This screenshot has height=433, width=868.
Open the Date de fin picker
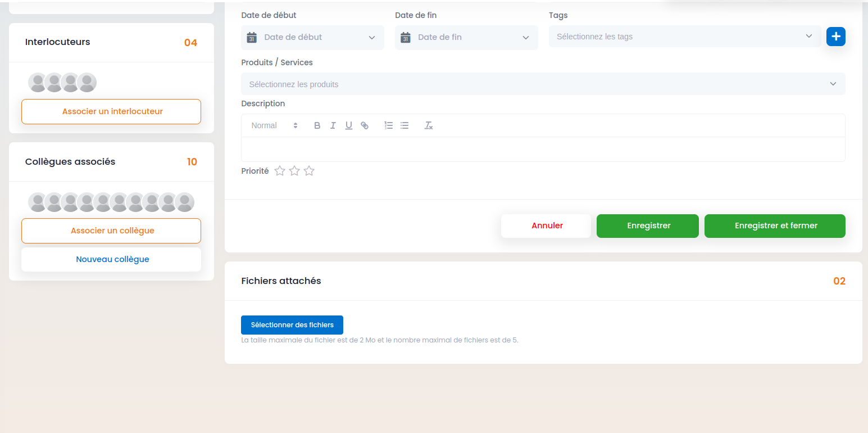466,37
